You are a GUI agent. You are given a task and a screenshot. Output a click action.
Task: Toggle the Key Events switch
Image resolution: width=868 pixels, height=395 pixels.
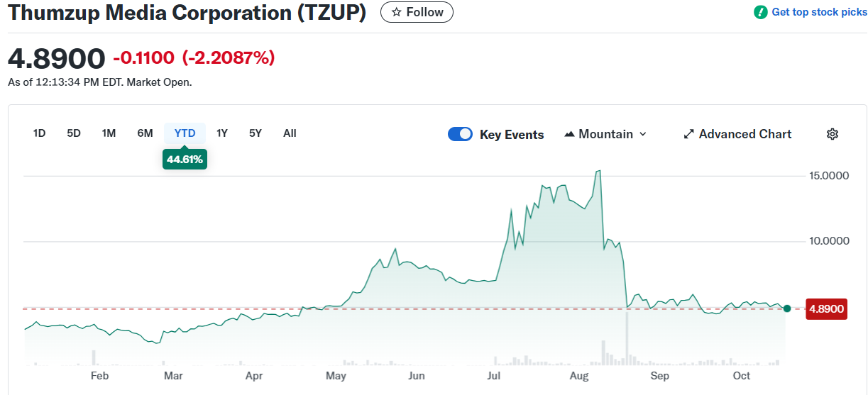click(460, 134)
